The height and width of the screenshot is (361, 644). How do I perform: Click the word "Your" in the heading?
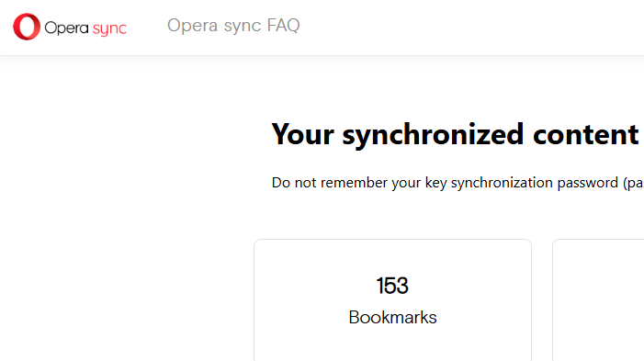click(302, 135)
